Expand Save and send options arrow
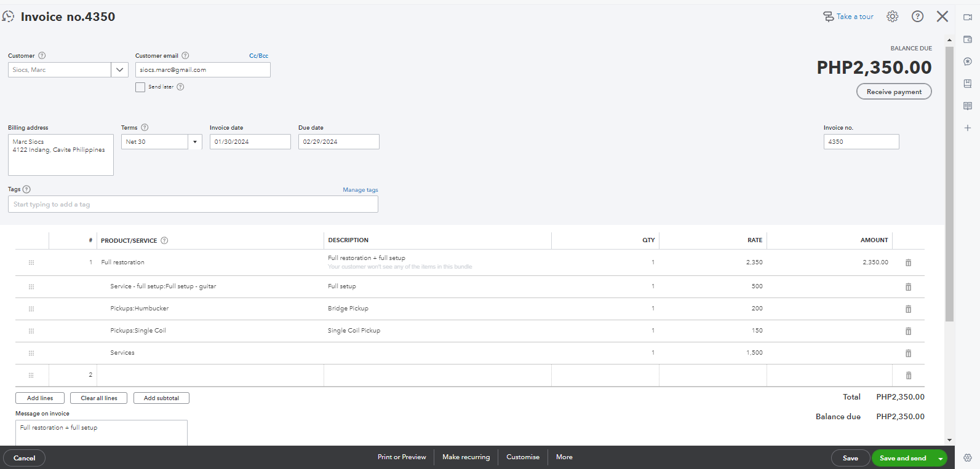The width and height of the screenshot is (980, 469). point(940,459)
